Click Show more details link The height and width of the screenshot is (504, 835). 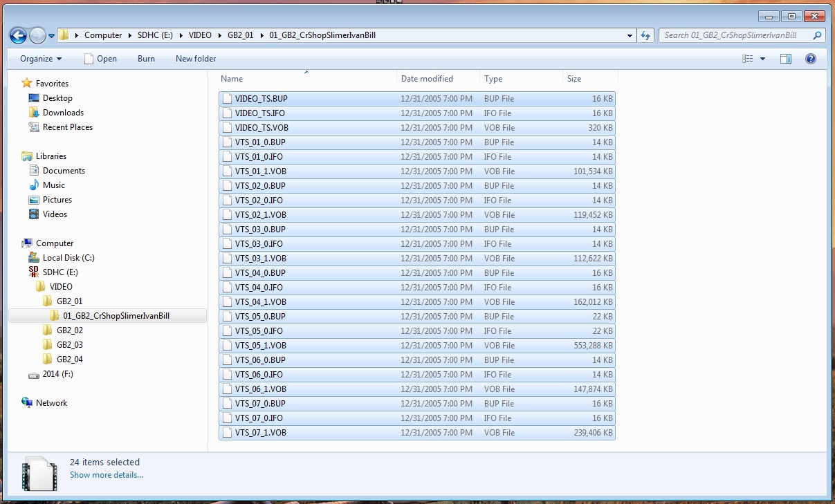[x=107, y=475]
